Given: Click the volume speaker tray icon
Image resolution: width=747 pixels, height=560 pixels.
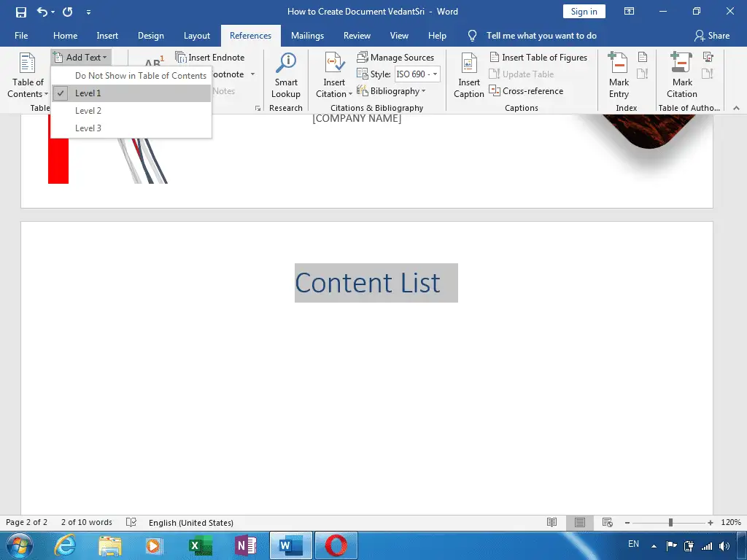Looking at the screenshot, I should (724, 546).
